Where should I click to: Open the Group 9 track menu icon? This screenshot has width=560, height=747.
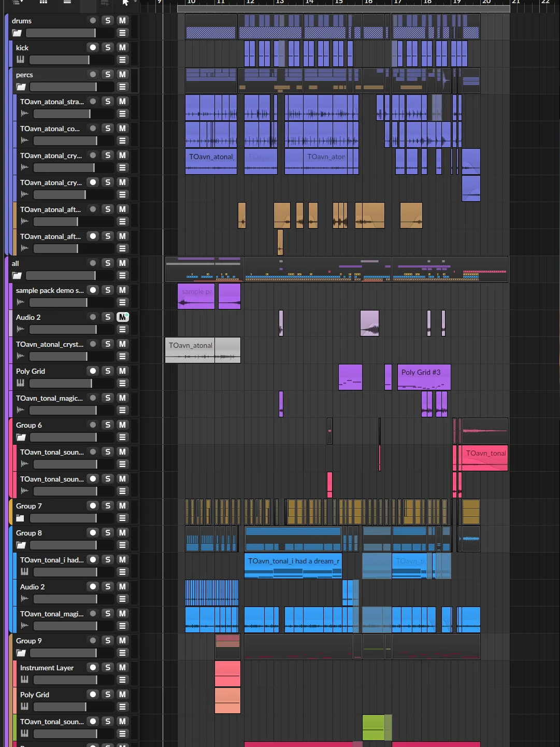click(122, 653)
